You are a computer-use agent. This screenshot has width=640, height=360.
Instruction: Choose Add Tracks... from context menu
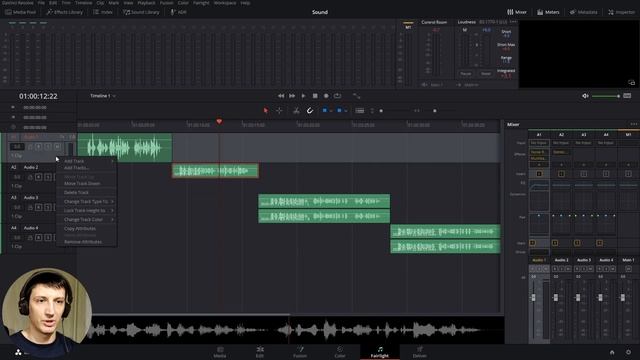click(x=87, y=168)
